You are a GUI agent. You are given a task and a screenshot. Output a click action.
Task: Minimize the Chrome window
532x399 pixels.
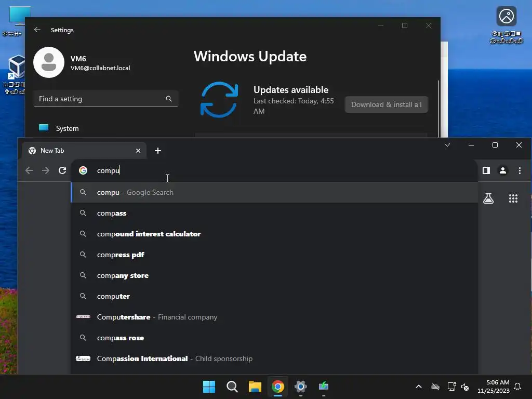point(471,145)
